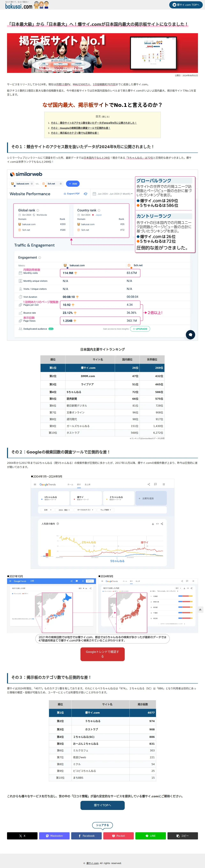The image size is (205, 868).
Task: Click the なぜ国内最大 red heading text
Action: click(102, 105)
